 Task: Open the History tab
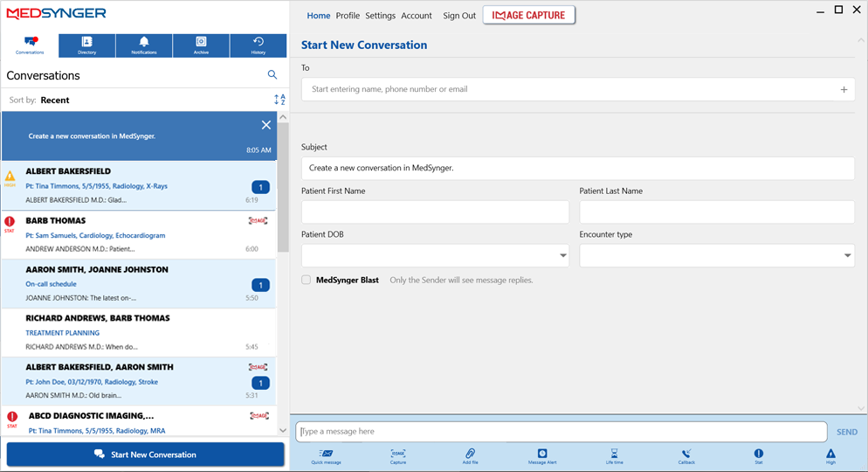258,45
